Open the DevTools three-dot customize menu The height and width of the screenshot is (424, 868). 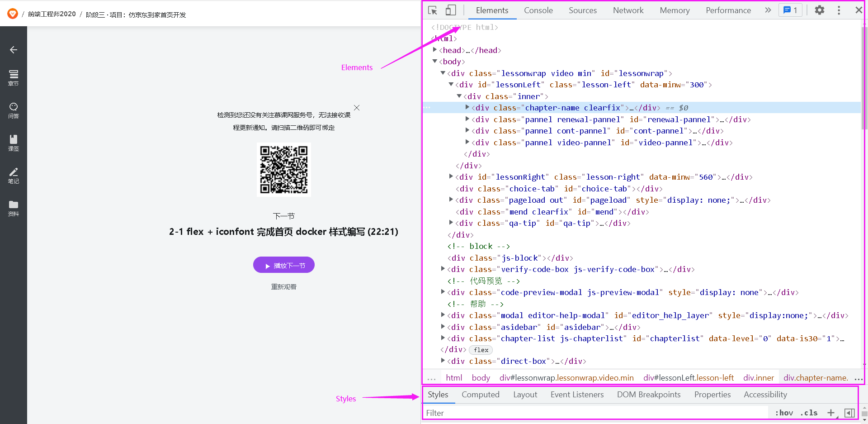[x=839, y=10]
